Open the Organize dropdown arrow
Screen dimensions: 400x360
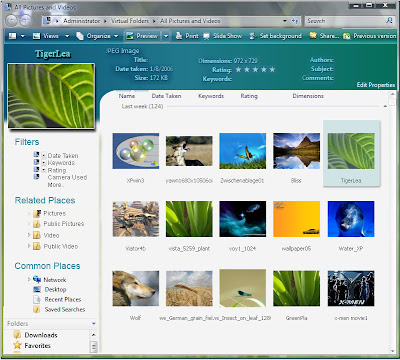tap(116, 36)
